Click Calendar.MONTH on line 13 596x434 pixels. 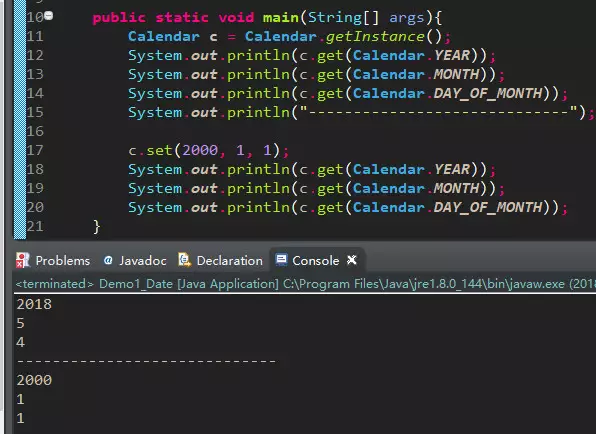pyautogui.click(x=416, y=74)
